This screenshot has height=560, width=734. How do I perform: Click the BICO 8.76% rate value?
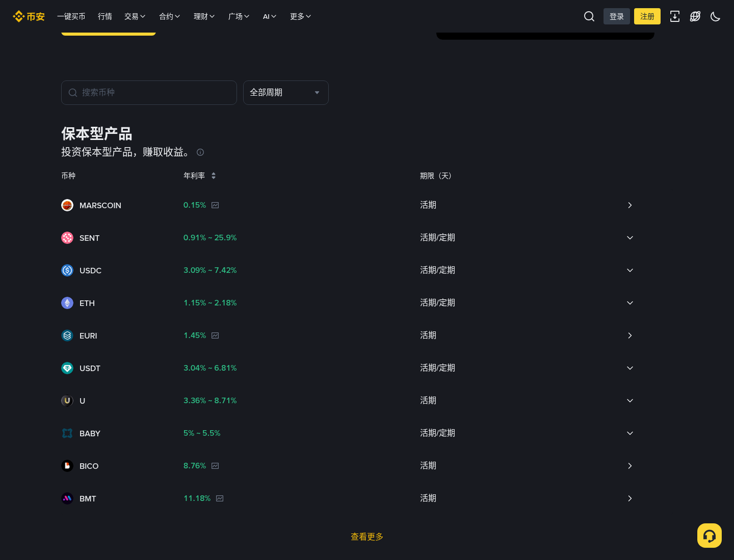195,466
